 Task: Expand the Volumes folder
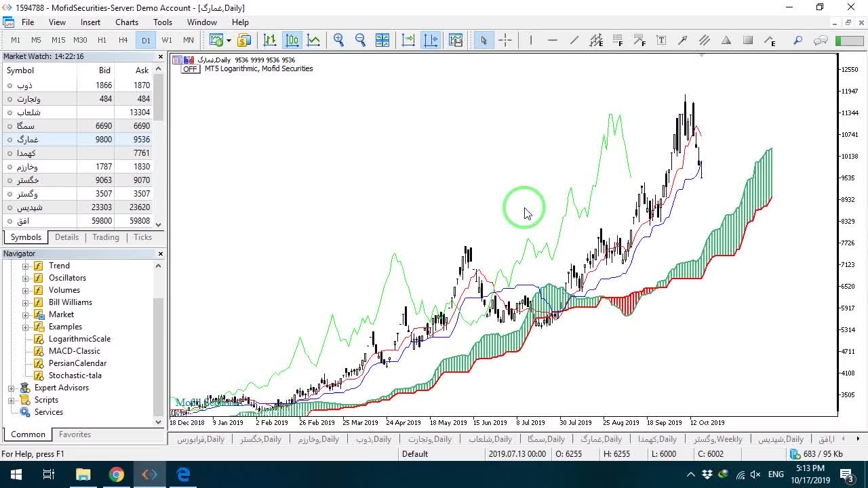coord(26,290)
